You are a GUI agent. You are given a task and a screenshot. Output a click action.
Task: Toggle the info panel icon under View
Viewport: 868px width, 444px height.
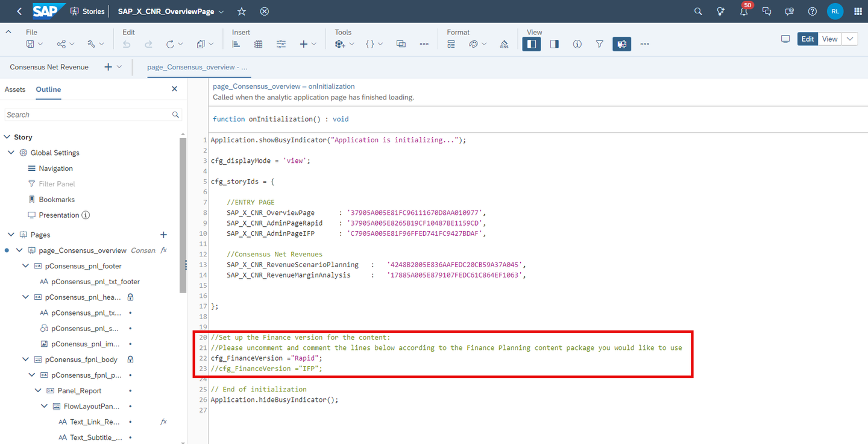click(577, 44)
